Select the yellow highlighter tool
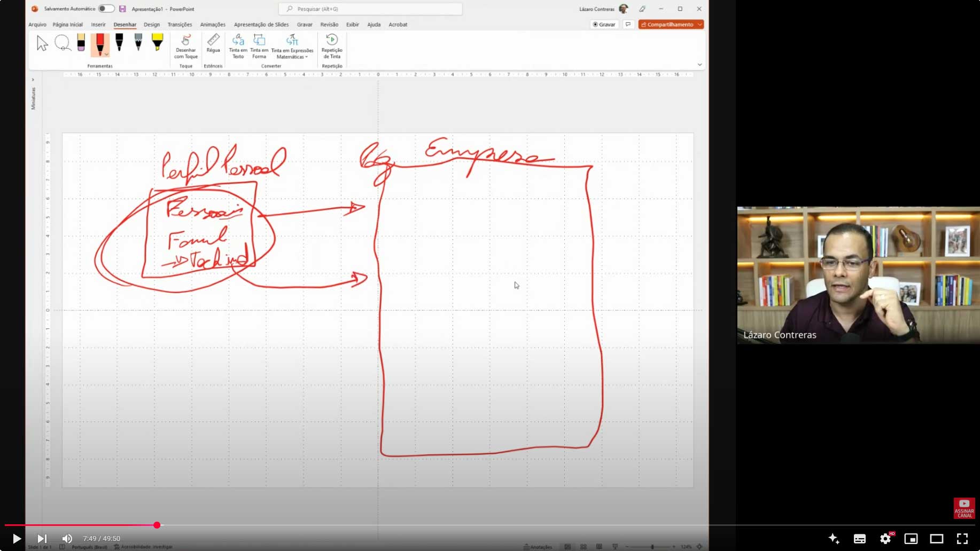The width and height of the screenshot is (980, 551). (x=157, y=42)
